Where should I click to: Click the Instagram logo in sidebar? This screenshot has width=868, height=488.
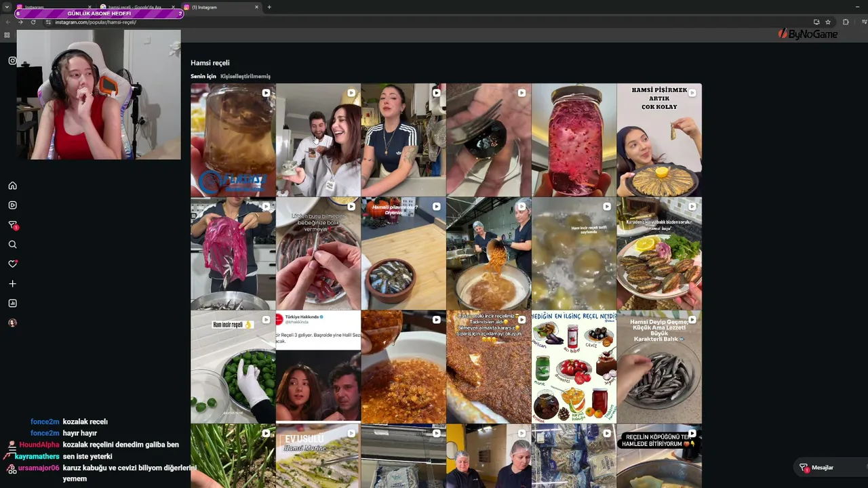tap(12, 60)
